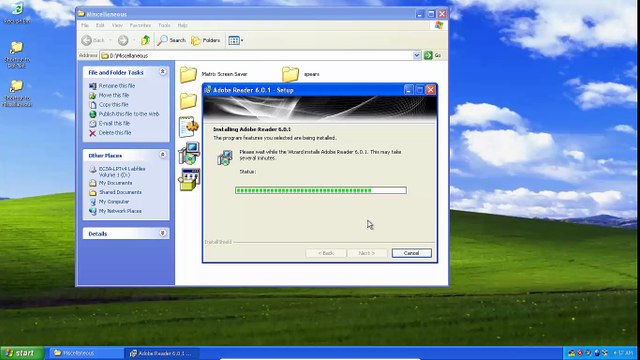Open the Views dropdown button
640x360 pixels.
pyautogui.click(x=236, y=40)
